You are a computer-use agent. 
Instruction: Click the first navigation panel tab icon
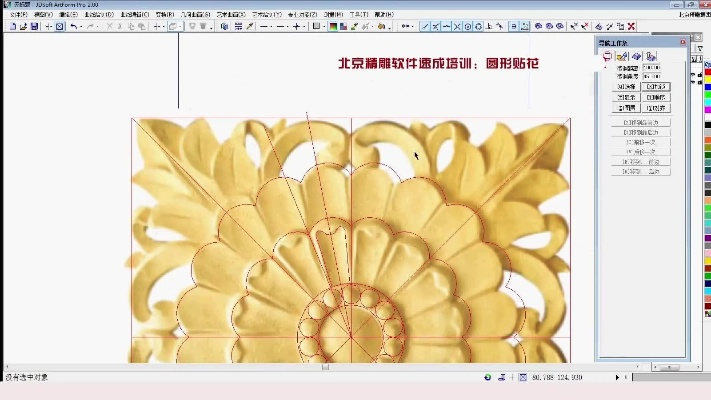(x=607, y=56)
